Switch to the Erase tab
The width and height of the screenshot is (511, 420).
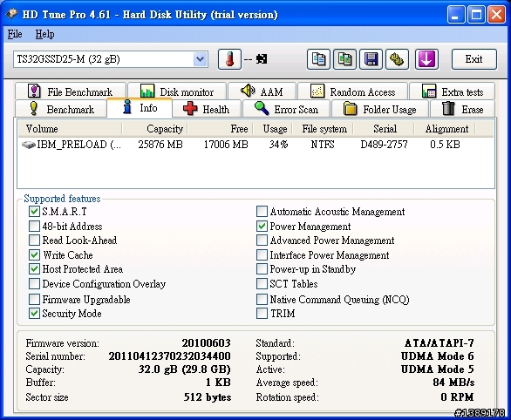[462, 109]
